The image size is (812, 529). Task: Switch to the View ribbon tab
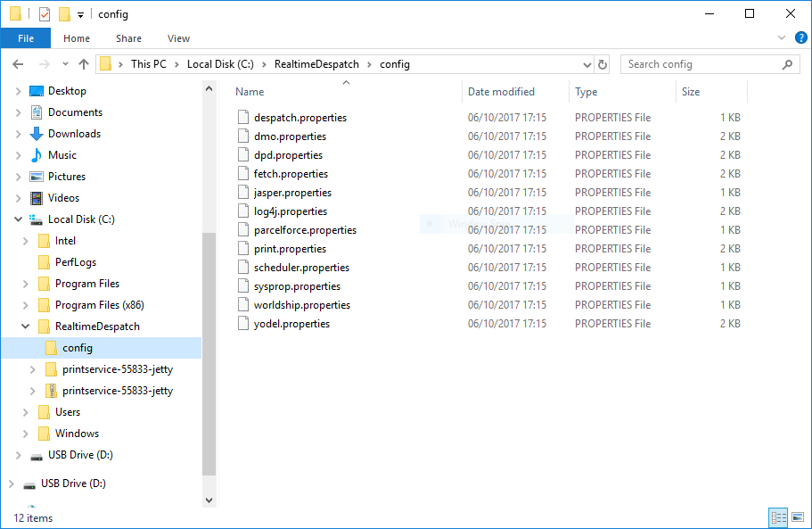(x=178, y=38)
